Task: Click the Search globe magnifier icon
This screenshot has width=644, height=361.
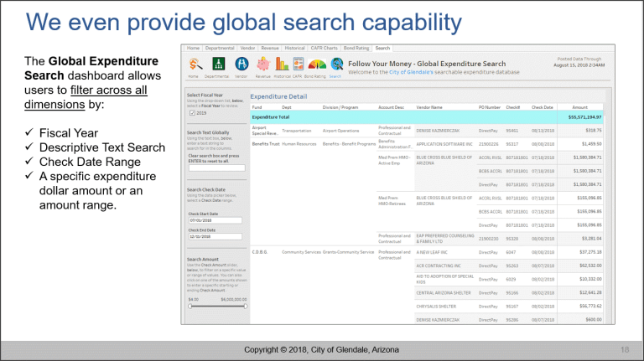Action: (x=337, y=64)
